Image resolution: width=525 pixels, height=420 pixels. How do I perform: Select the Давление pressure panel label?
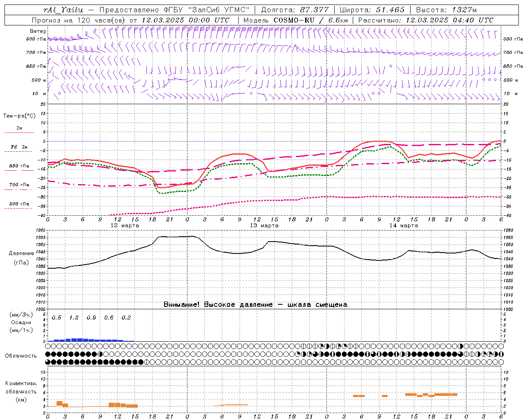click(21, 253)
